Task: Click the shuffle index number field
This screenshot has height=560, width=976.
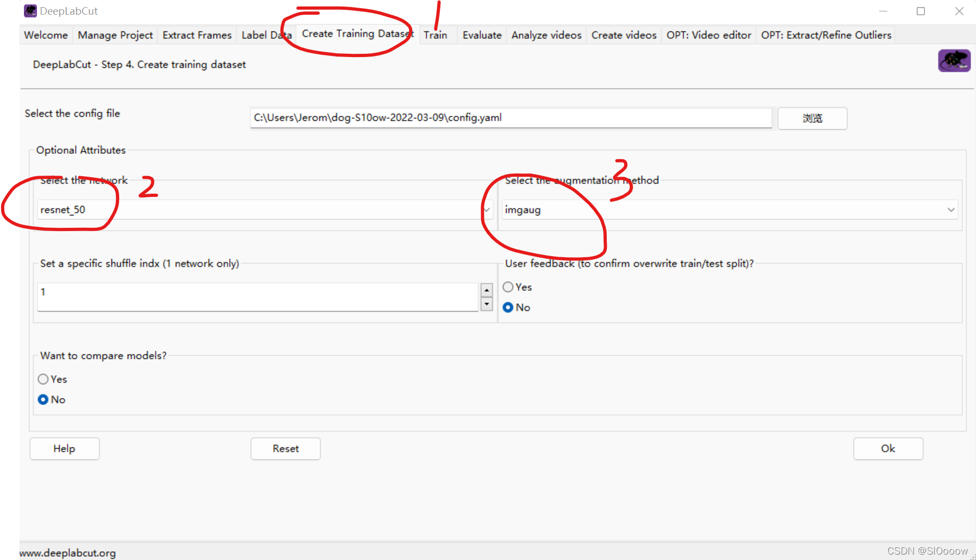Action: coord(258,297)
